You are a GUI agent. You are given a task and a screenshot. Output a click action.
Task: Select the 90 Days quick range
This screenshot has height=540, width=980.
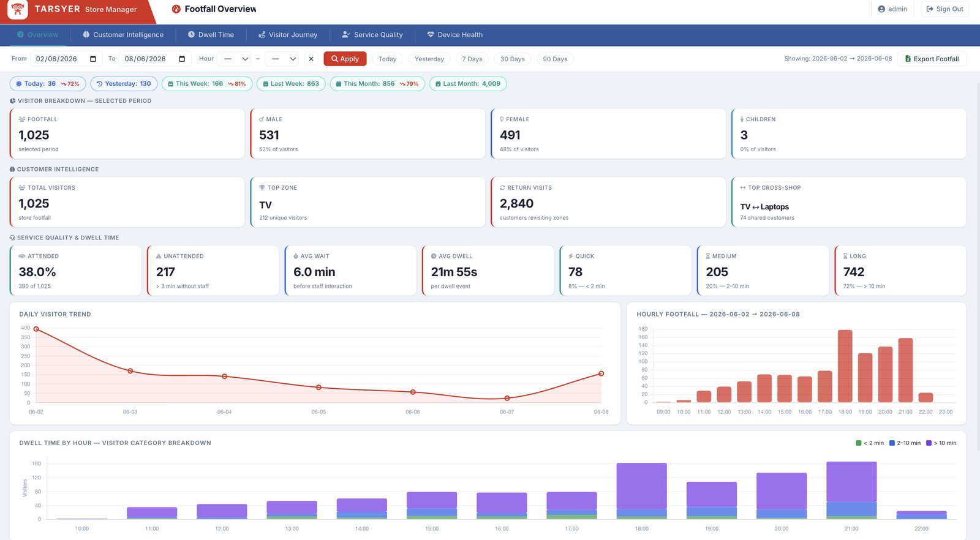(555, 59)
